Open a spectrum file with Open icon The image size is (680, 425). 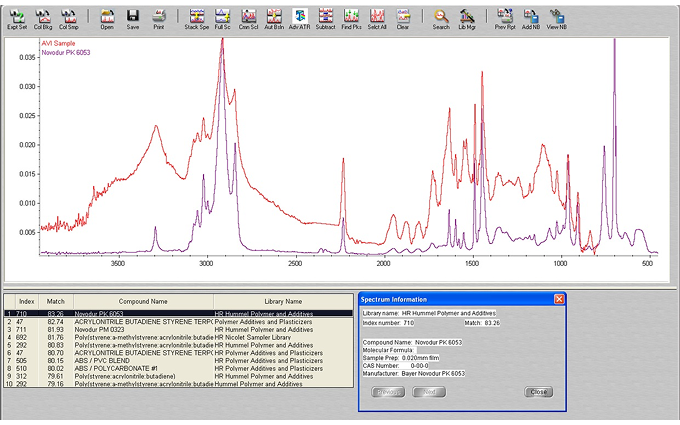[106, 18]
